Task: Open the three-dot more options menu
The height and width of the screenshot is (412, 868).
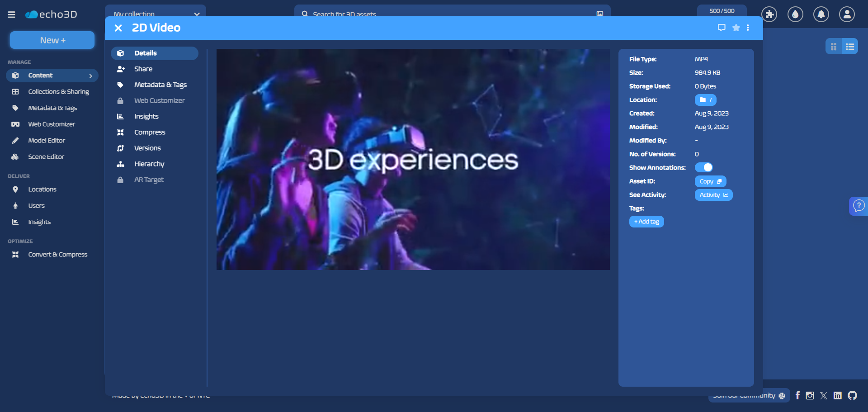Action: click(748, 28)
